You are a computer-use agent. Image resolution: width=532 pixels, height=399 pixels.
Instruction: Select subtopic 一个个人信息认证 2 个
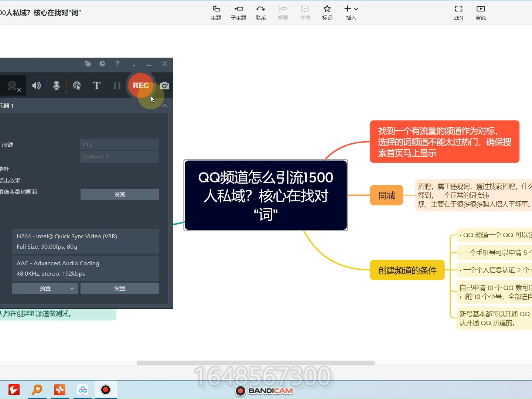point(494,270)
